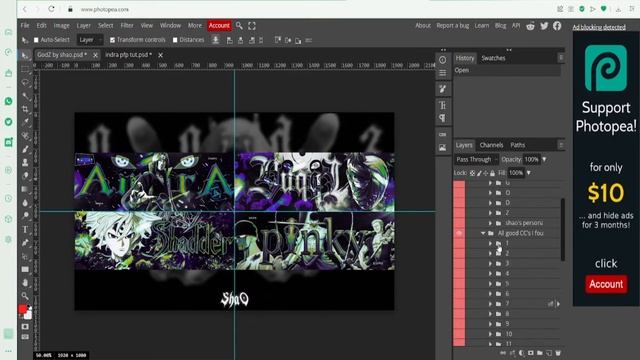Select the Rectangle shape tool
The height and width of the screenshot is (360, 640).
[25, 269]
